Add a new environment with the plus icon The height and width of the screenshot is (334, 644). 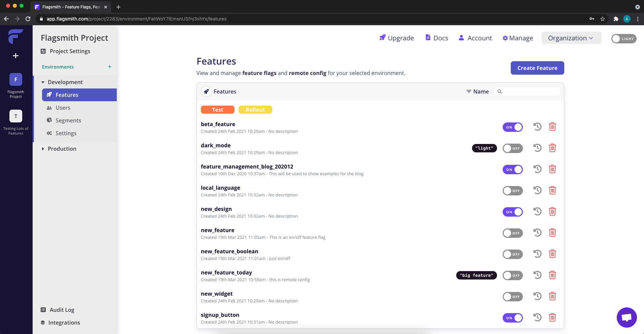pos(110,67)
